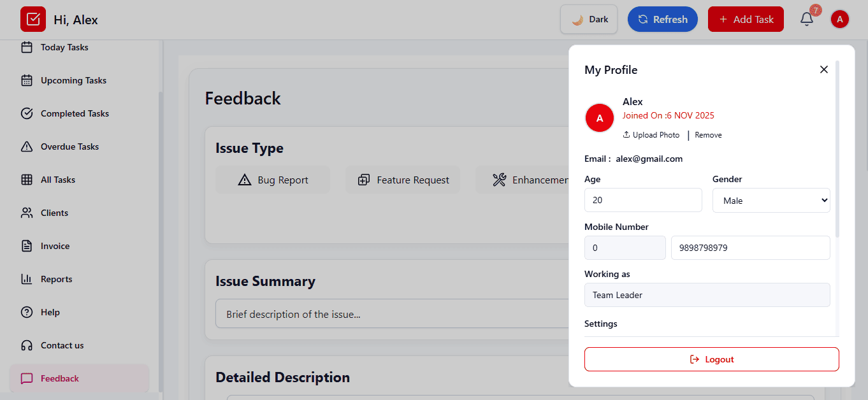Click the Add Task button
This screenshot has width=868, height=400.
[746, 19]
